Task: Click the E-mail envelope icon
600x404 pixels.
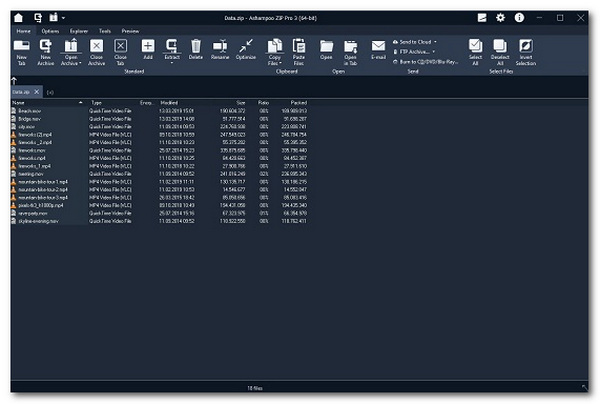Action: coord(378,46)
